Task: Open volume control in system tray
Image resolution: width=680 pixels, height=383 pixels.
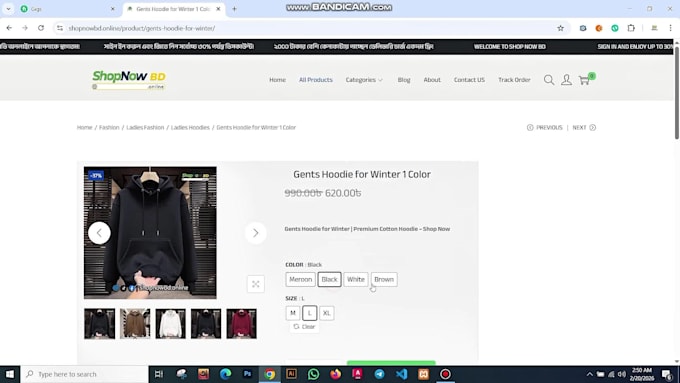Action: pyautogui.click(x=622, y=374)
